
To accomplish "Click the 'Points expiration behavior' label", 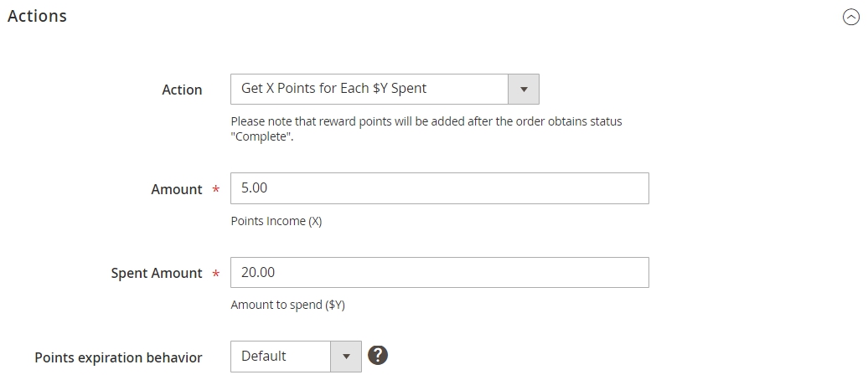I will (118, 357).
